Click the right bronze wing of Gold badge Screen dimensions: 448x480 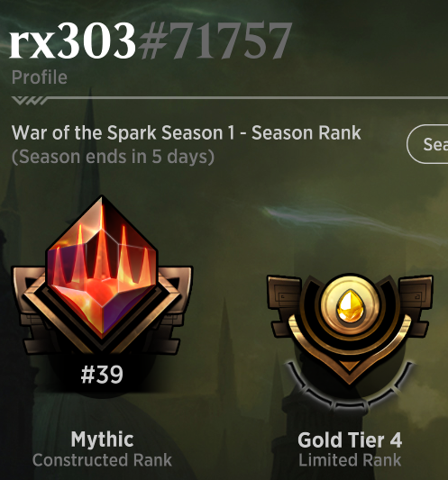pos(416,304)
